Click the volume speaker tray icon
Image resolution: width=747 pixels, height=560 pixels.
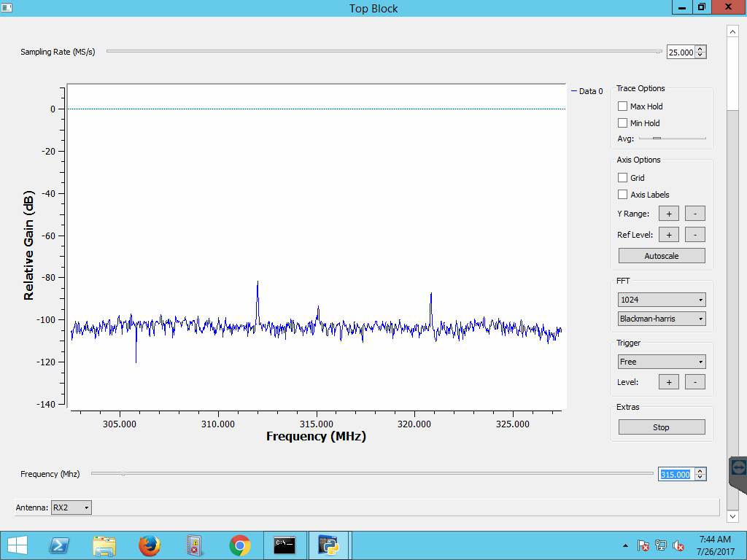pyautogui.click(x=678, y=545)
